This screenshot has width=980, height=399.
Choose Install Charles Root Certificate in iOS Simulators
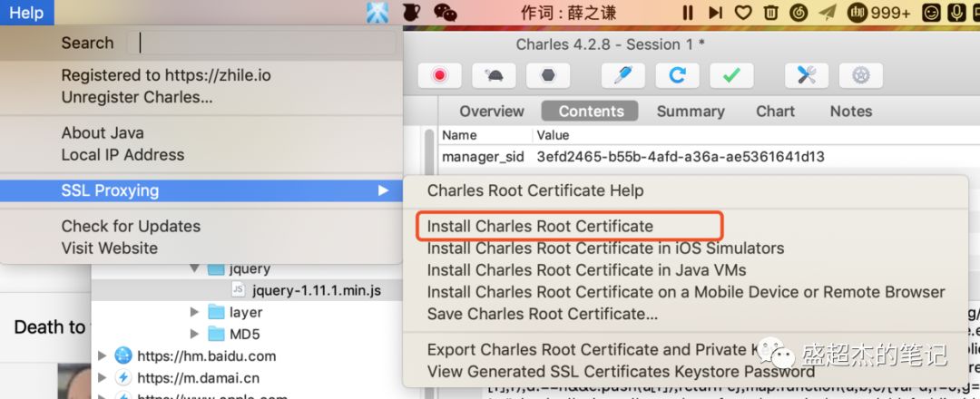click(x=605, y=248)
